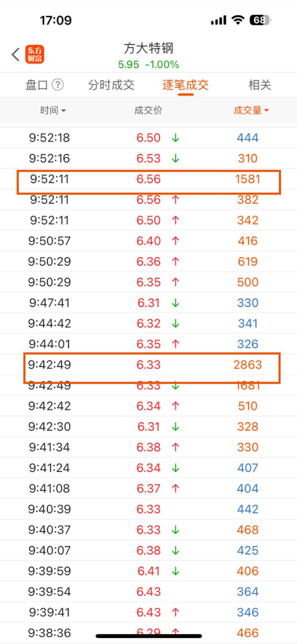Screen dimensions: 297x644
Task: Select the highlighted 9:52:11 trade with volume 1581
Action: pos(149,179)
